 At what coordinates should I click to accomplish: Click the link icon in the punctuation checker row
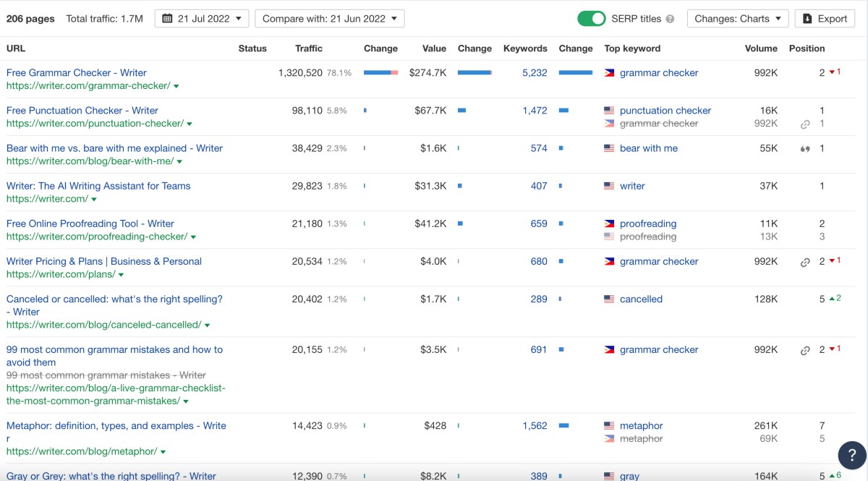point(805,124)
